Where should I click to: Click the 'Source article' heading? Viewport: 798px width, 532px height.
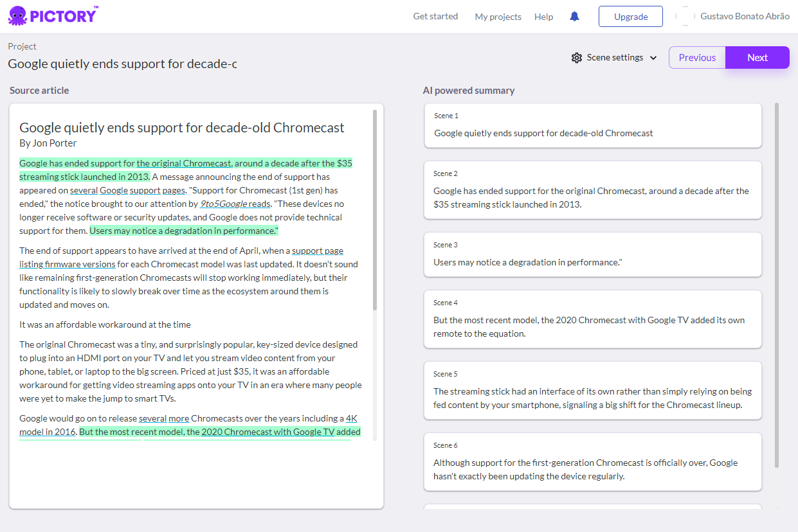pos(39,91)
